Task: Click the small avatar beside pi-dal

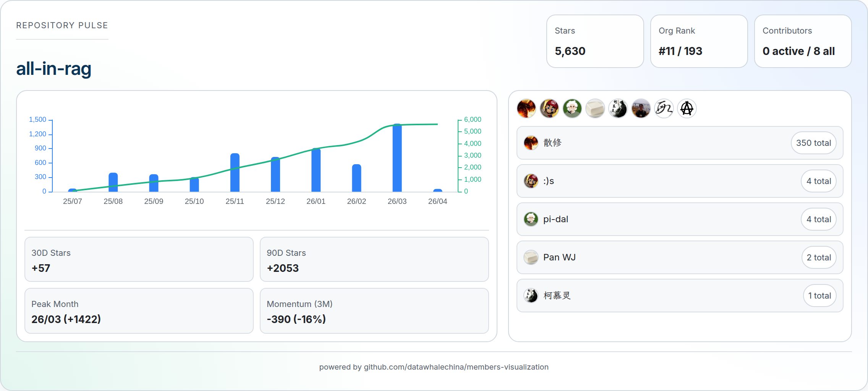Action: pyautogui.click(x=531, y=219)
